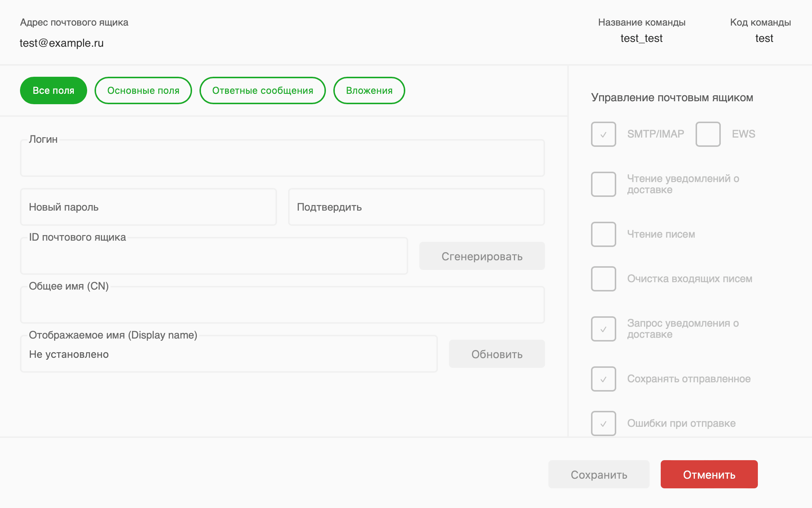The width and height of the screenshot is (812, 508).
Task: Toggle the SMTP/IMAP checkbox
Action: coord(603,134)
